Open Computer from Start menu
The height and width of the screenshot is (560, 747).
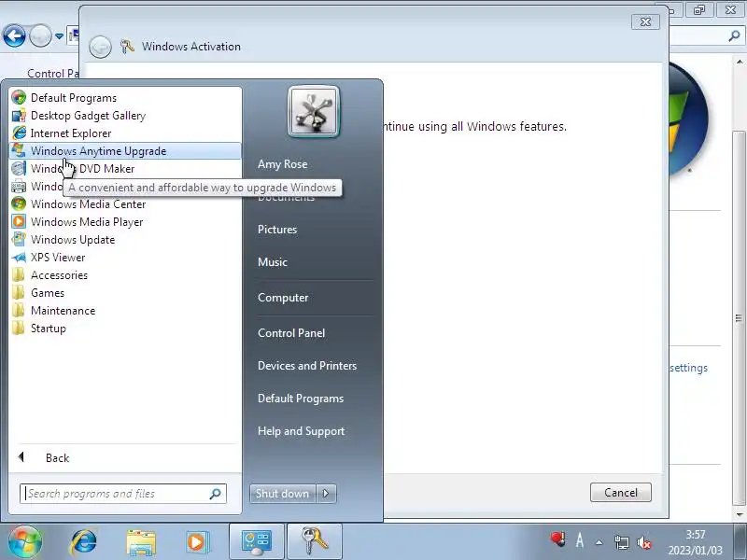coord(283,298)
